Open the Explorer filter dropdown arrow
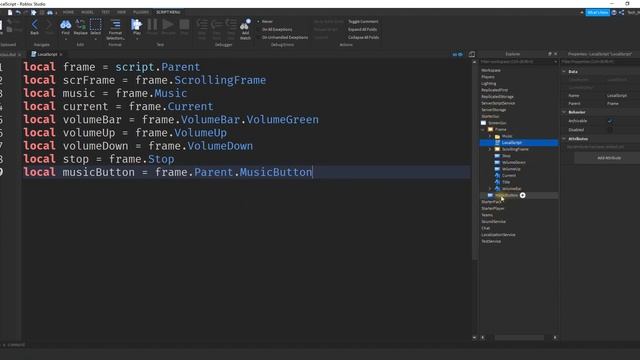 pos(556,62)
